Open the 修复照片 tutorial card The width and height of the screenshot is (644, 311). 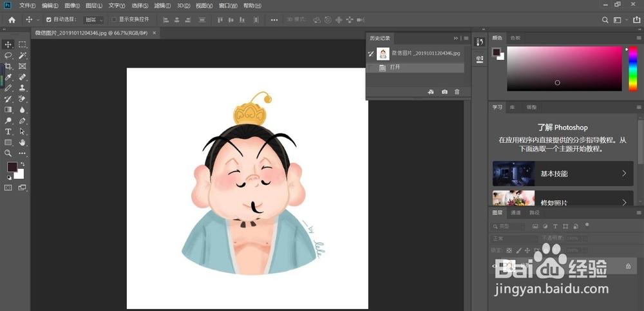point(563,198)
